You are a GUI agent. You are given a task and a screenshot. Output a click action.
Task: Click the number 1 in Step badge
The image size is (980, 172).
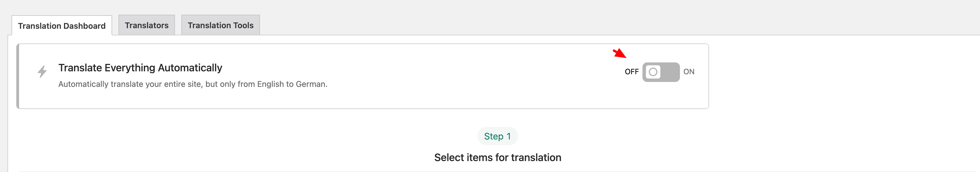pos(509,136)
